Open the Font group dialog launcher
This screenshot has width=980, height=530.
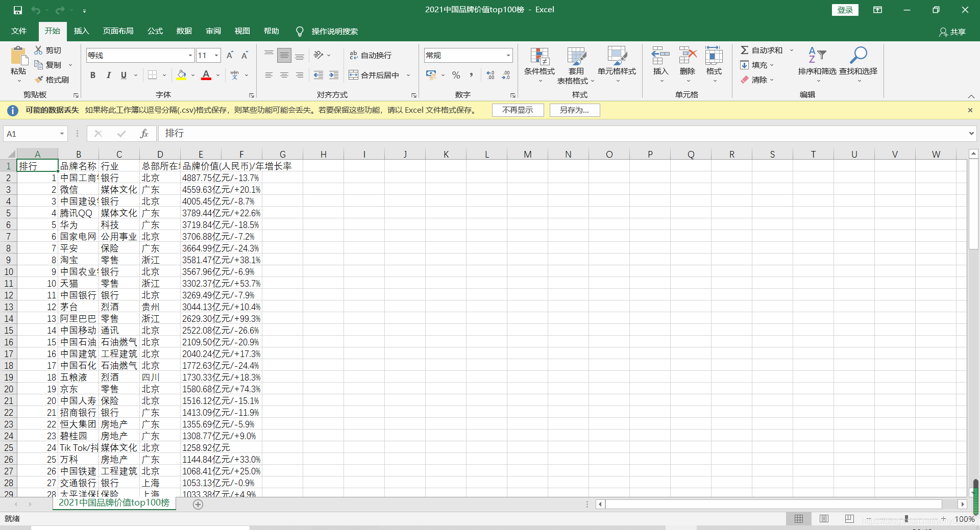[251, 95]
